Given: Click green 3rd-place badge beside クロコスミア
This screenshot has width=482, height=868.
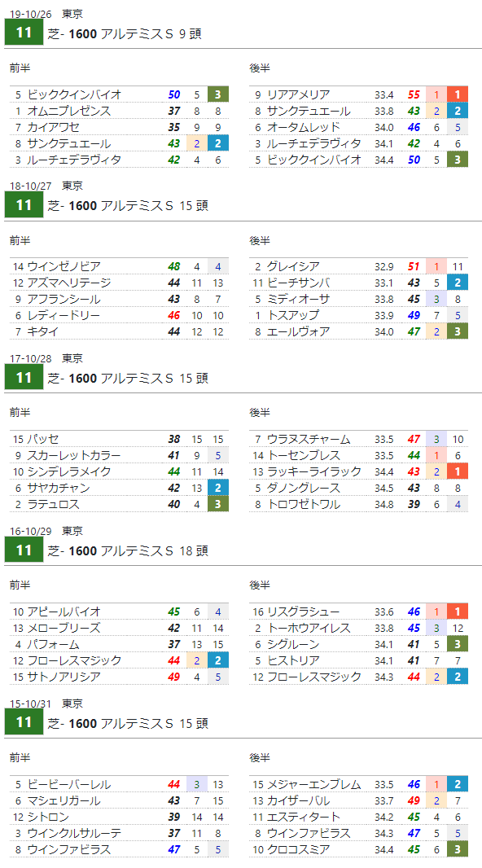Looking at the screenshot, I should [x=457, y=849].
